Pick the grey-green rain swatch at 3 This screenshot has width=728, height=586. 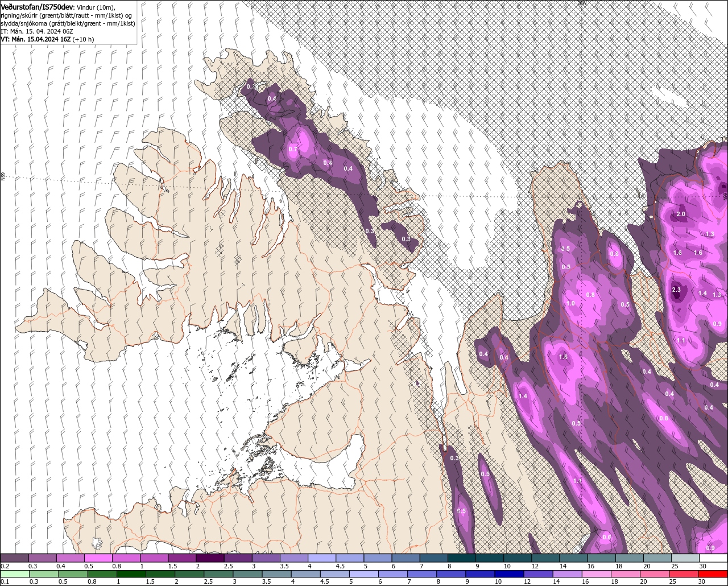coord(247,573)
